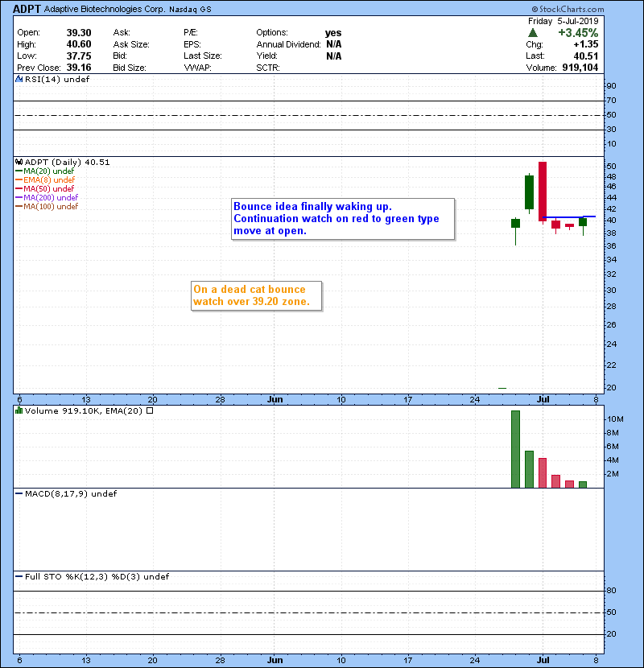Click the EMA(8) undef orange legend entry

pyautogui.click(x=45, y=180)
